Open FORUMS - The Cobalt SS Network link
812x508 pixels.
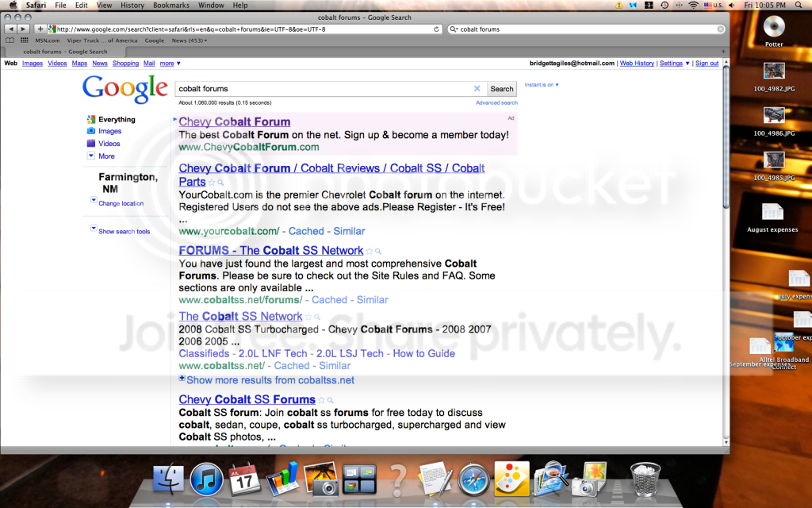pyautogui.click(x=271, y=250)
